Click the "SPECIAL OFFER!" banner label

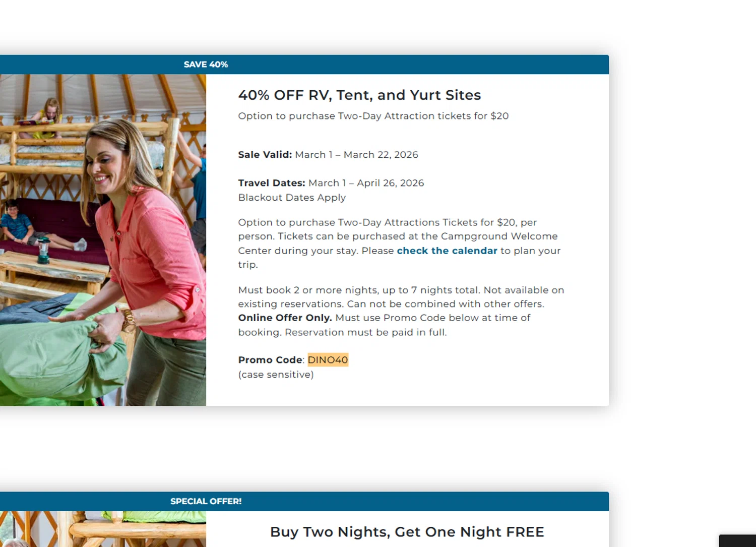pyautogui.click(x=206, y=501)
